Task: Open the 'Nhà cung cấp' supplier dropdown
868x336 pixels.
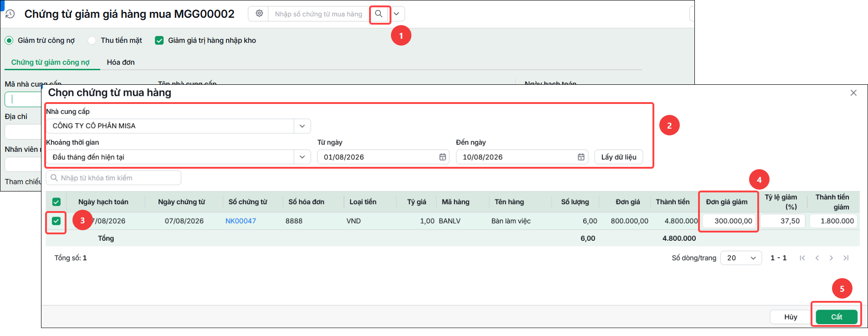Action: point(302,126)
